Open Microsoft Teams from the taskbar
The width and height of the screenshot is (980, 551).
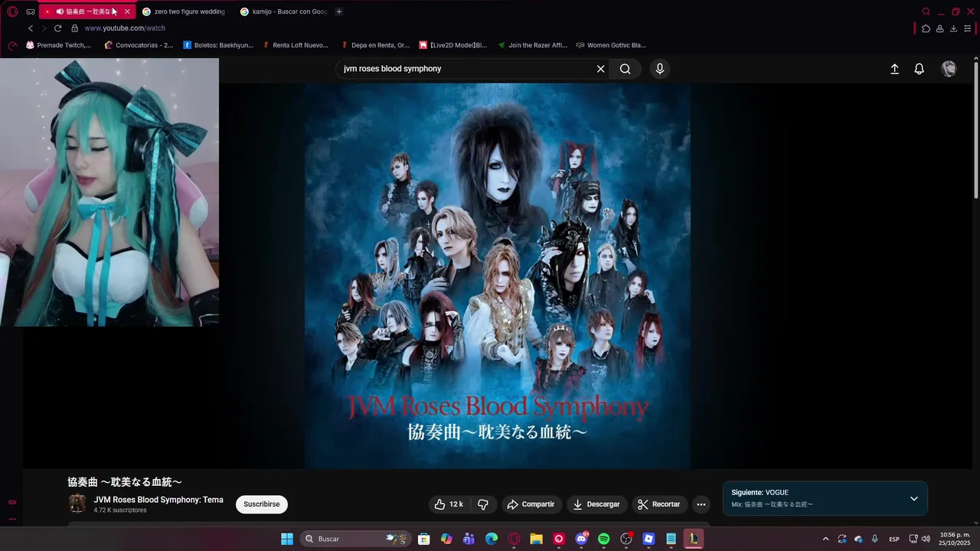pyautogui.click(x=469, y=539)
